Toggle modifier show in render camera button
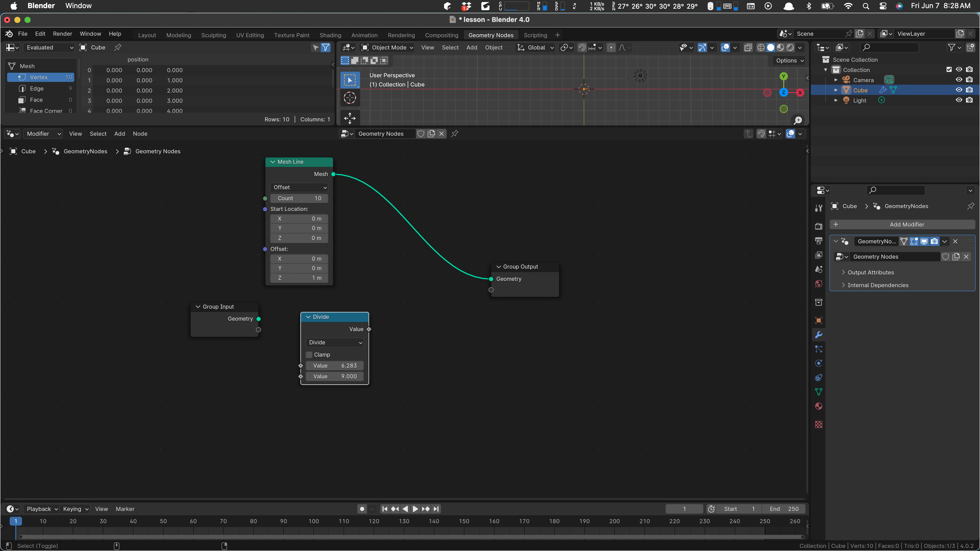The image size is (980, 551). click(934, 241)
